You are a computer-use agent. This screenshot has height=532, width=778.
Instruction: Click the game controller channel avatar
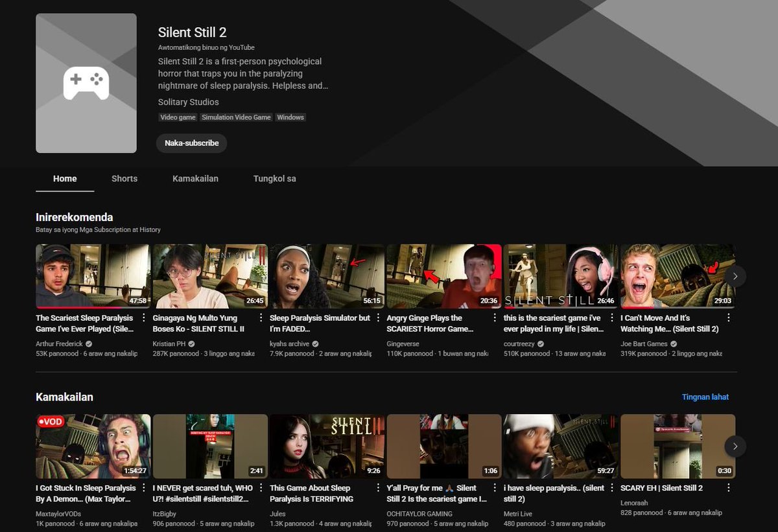point(86,84)
